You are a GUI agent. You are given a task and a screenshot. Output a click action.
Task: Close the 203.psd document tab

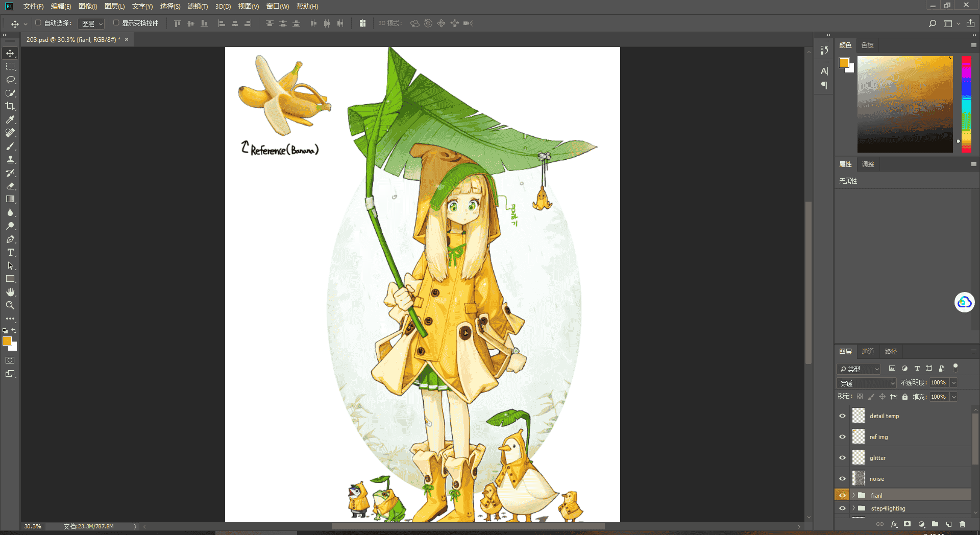pyautogui.click(x=127, y=39)
